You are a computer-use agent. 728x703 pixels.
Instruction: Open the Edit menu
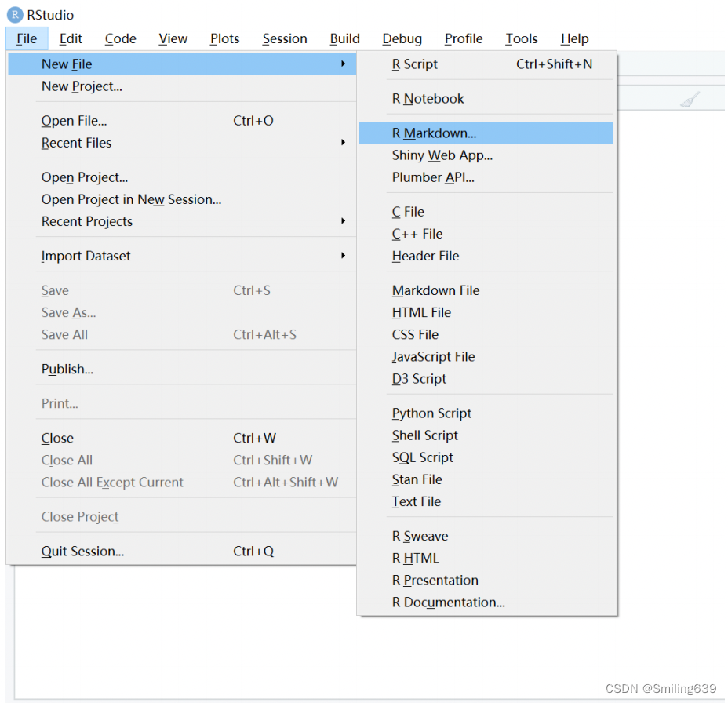coord(71,38)
